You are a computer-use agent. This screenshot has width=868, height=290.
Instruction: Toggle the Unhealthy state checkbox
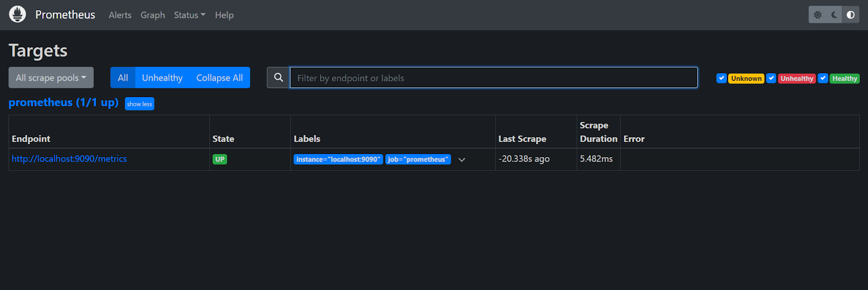(x=771, y=78)
